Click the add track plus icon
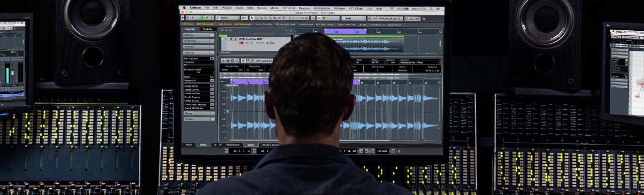 286,30
